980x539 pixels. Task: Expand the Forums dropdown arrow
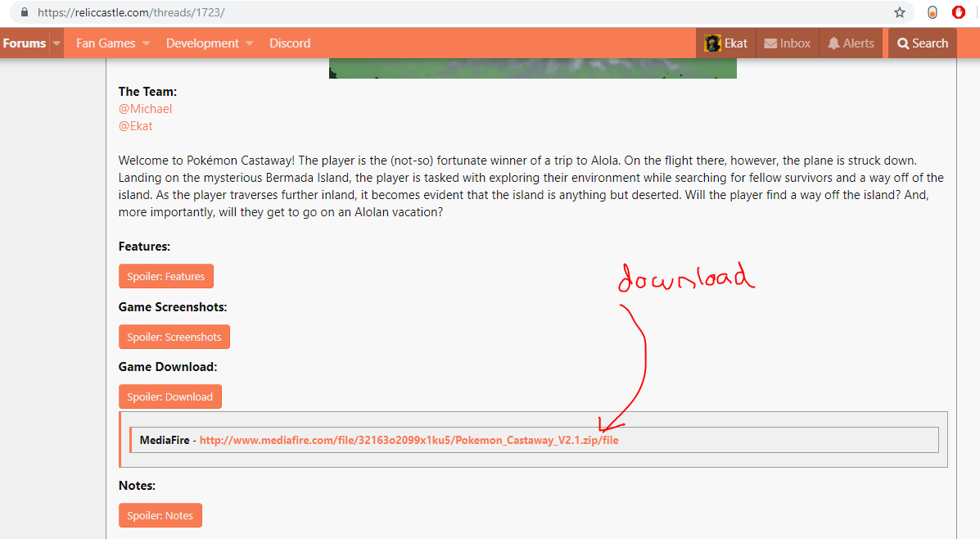pyautogui.click(x=56, y=43)
